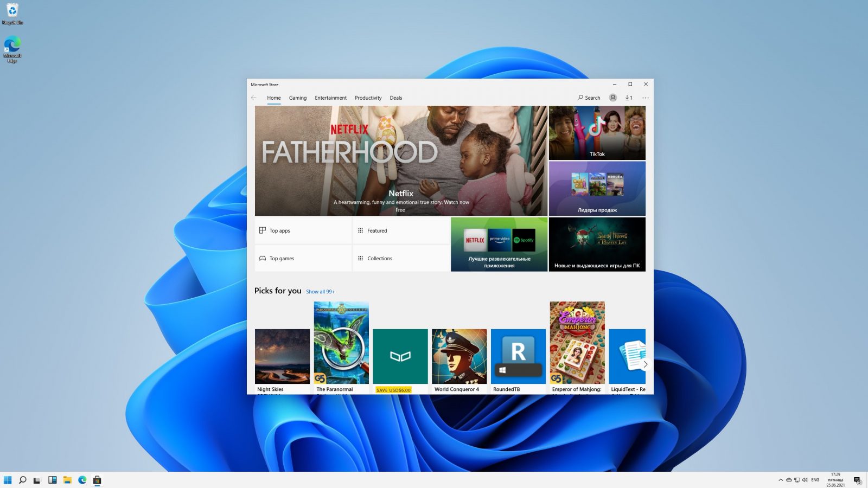
Task: Open Новые и выдающиеся игры для ПК tile
Action: pos(597,245)
